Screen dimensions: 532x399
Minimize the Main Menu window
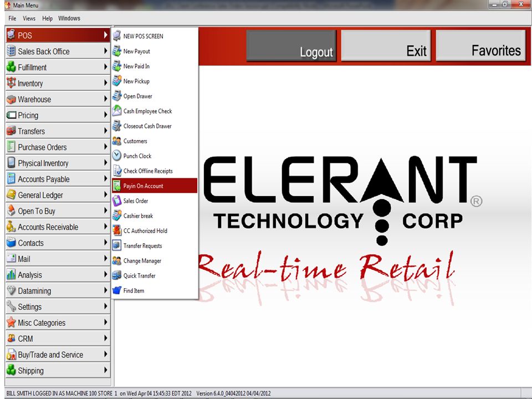coord(495,4)
